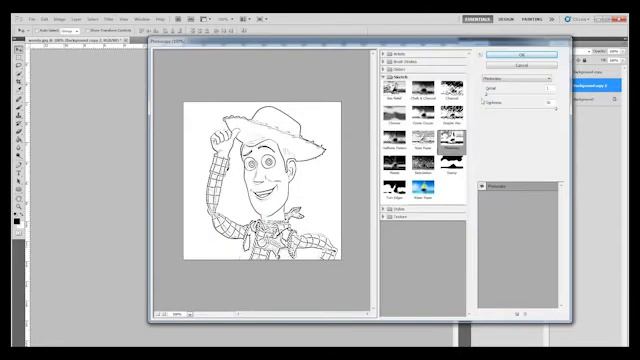
Task: Open the Auto-Select Group dropdown
Action: point(70,31)
